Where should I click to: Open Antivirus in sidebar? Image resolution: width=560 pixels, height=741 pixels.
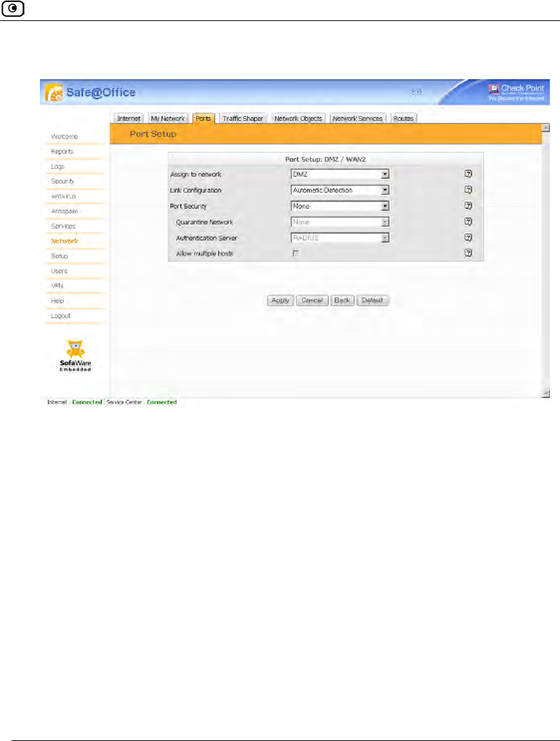64,196
